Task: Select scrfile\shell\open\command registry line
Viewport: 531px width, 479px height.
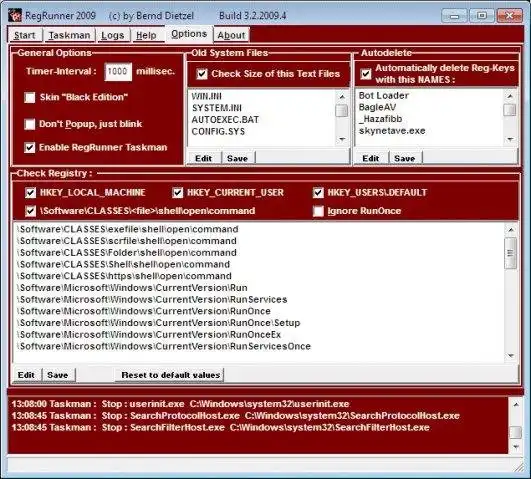Action: coord(127,241)
